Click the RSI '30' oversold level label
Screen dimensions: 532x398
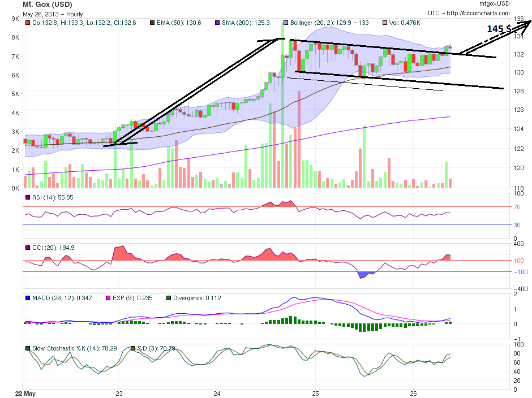click(517, 225)
